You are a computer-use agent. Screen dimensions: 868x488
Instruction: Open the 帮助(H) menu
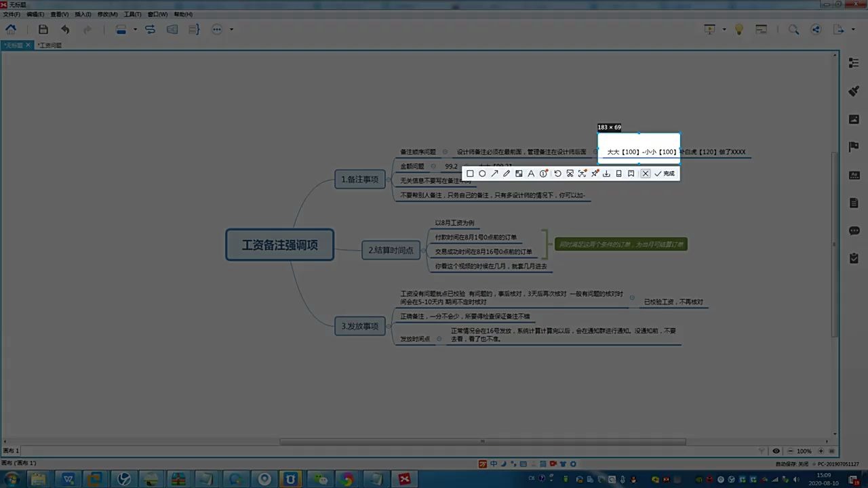183,14
